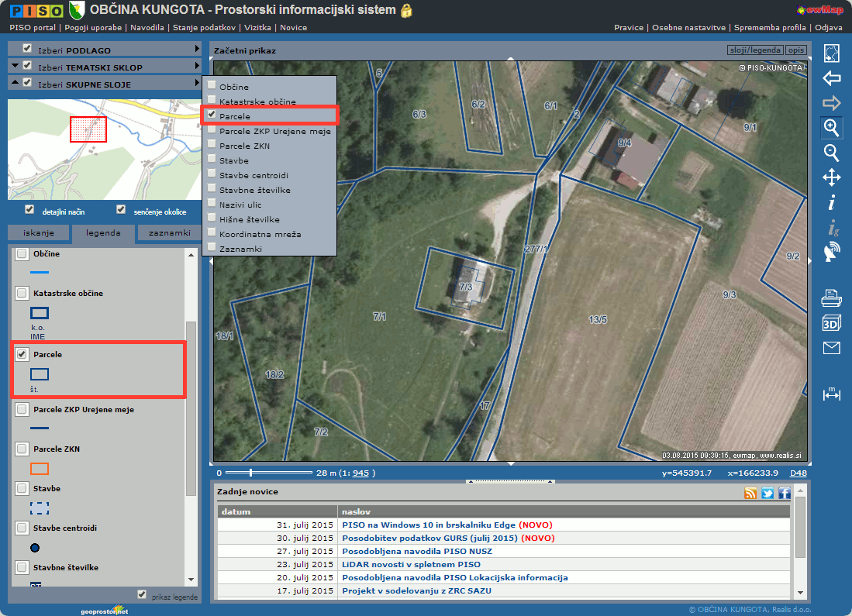852x616 pixels.
Task: Open the Twitter feed icon
Action: 767,494
